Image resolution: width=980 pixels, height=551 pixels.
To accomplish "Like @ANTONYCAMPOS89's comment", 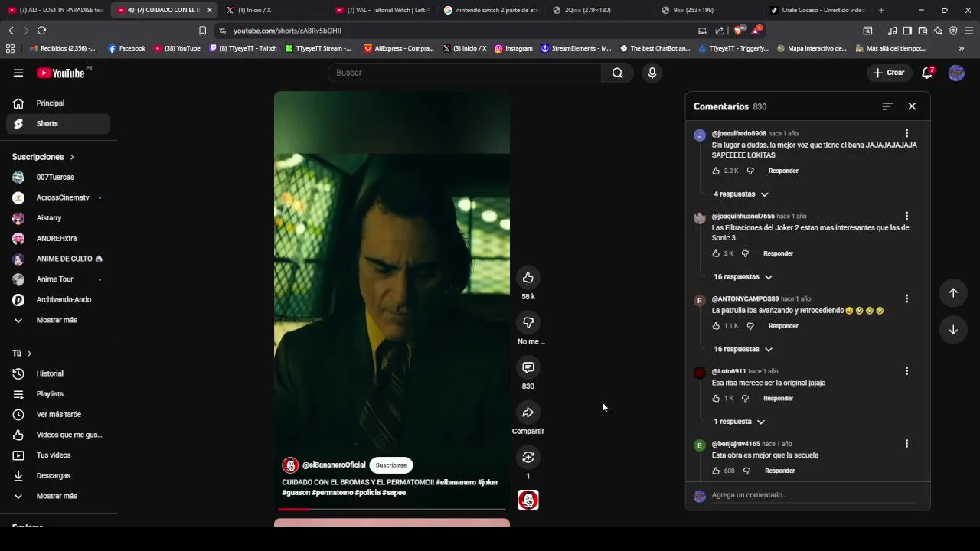I will [716, 326].
